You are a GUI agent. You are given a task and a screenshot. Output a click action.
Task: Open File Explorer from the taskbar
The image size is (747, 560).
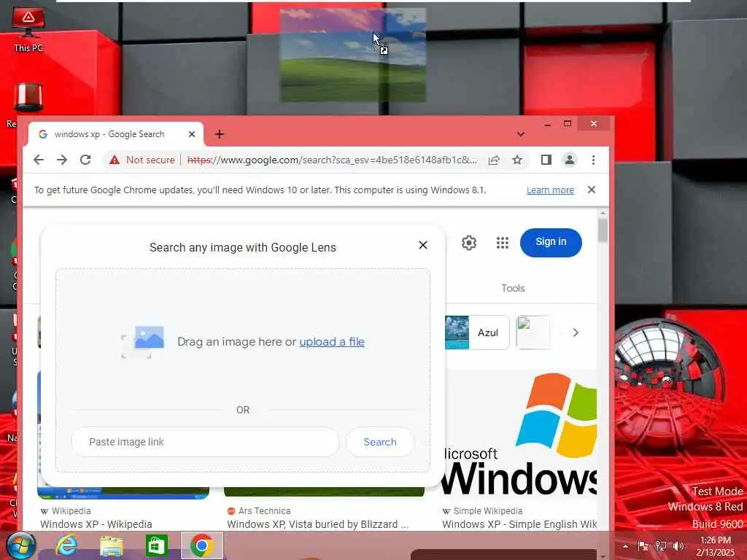point(111,545)
